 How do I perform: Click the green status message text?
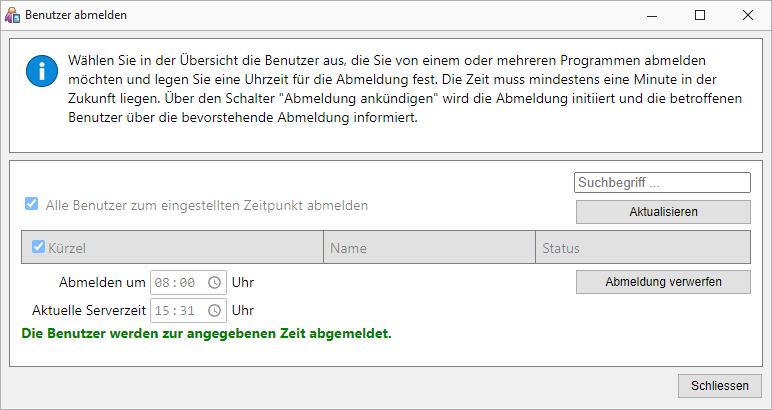coord(206,334)
